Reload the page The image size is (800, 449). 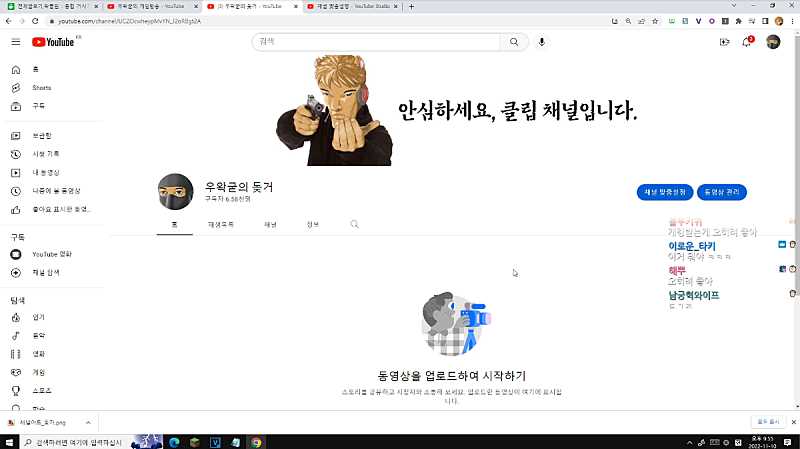(x=35, y=21)
